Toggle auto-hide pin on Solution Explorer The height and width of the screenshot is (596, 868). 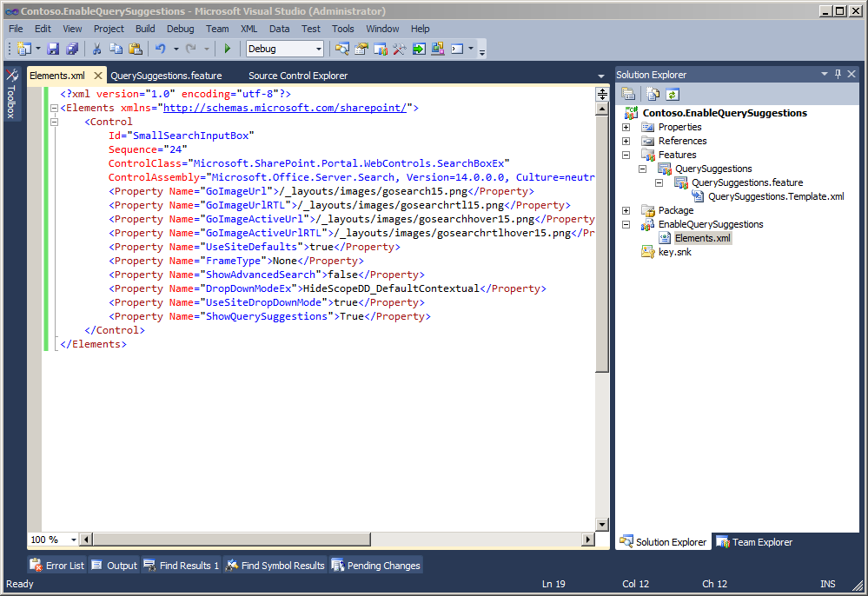[838, 74]
